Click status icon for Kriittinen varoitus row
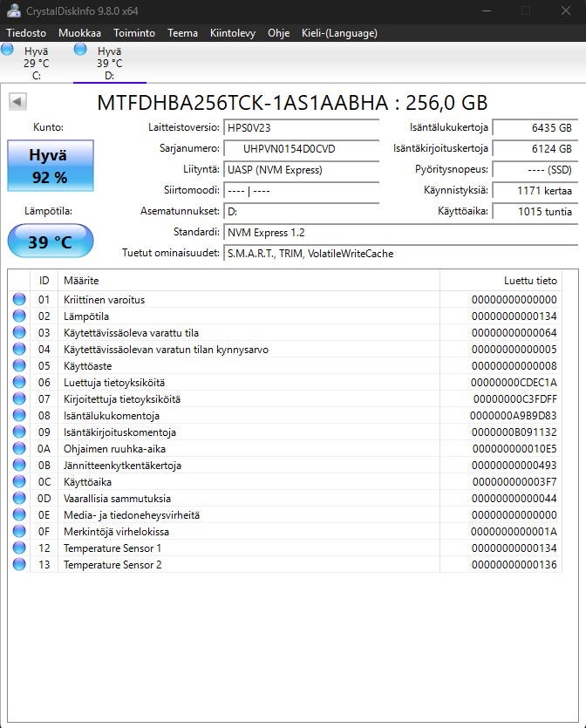This screenshot has height=728, width=586. point(19,299)
